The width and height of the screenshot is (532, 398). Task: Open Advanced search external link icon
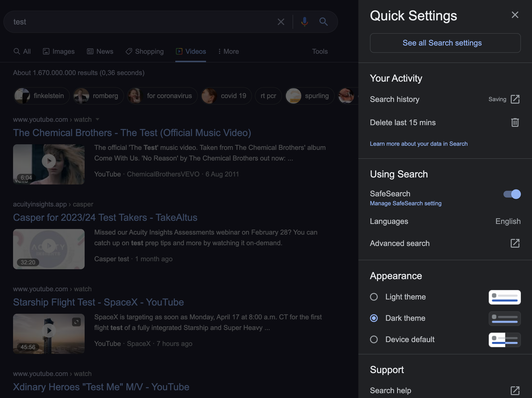(x=515, y=243)
